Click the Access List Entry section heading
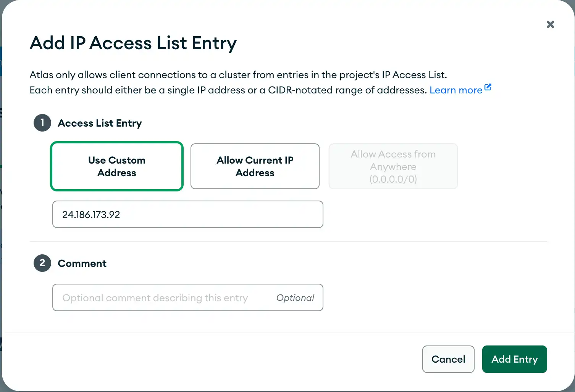The image size is (575, 392). tap(100, 123)
